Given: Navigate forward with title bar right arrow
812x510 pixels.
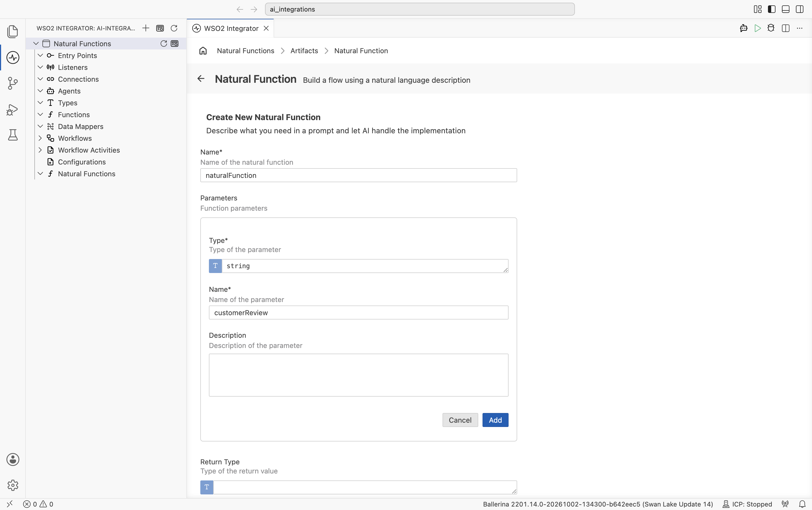Looking at the screenshot, I should (254, 9).
